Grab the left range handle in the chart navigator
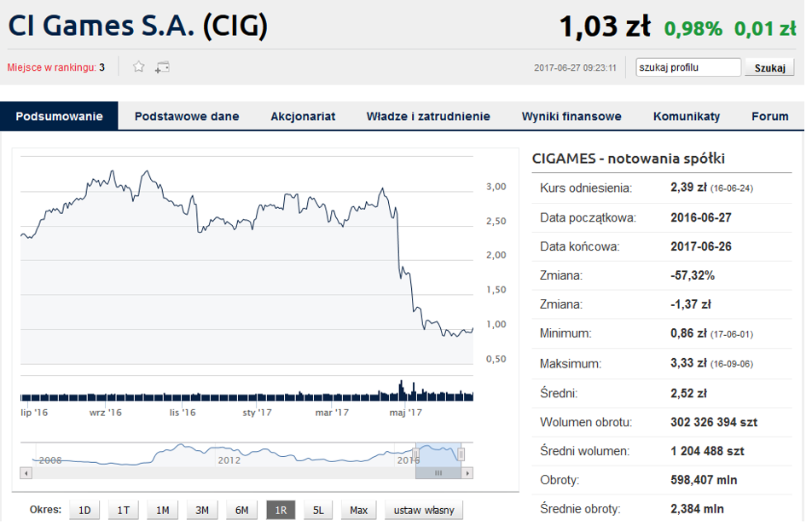Screen dimensions: 806x532 pos(416,454)
